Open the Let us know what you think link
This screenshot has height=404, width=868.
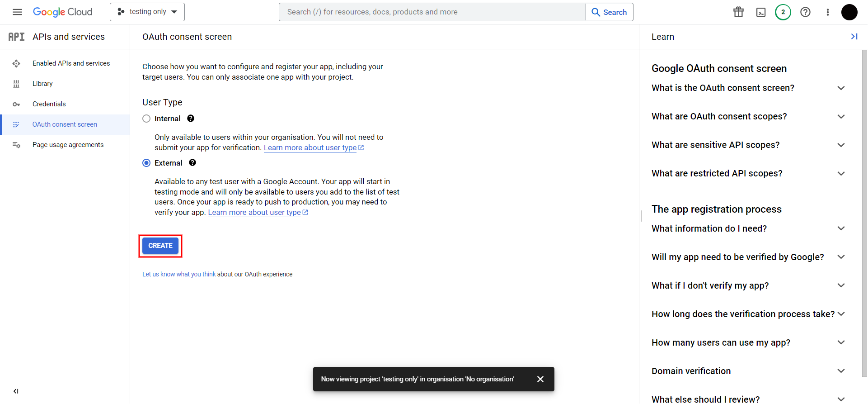tap(179, 274)
